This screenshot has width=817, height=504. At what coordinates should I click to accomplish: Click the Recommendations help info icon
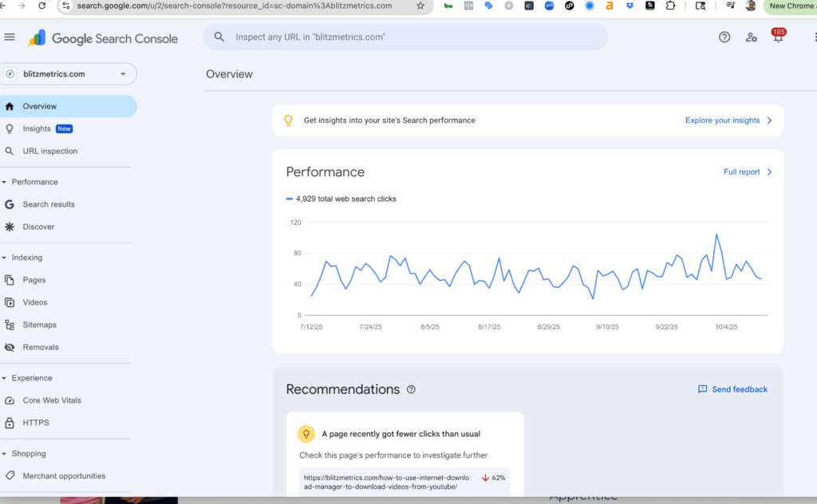coord(412,390)
